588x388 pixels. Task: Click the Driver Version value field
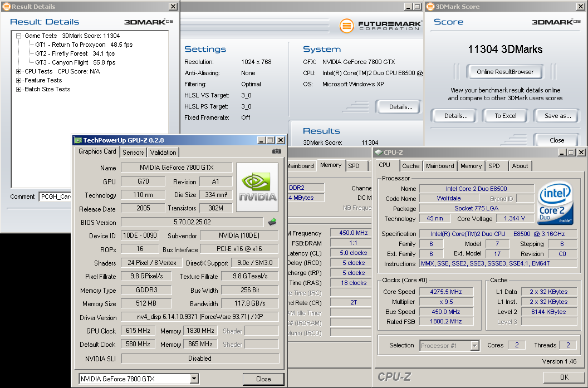point(199,317)
